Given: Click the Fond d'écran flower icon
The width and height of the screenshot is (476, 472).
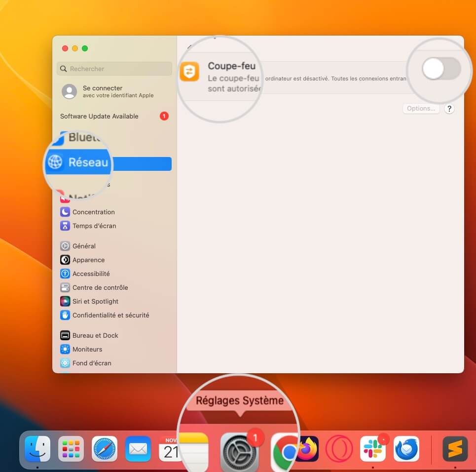Looking at the screenshot, I should click(x=65, y=363).
